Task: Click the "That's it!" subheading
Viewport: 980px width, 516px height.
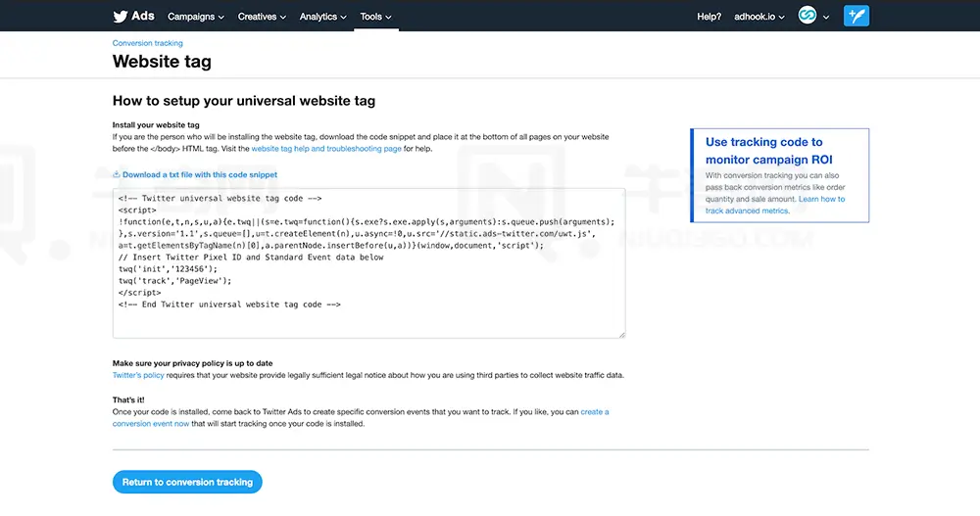Action: pyautogui.click(x=128, y=399)
